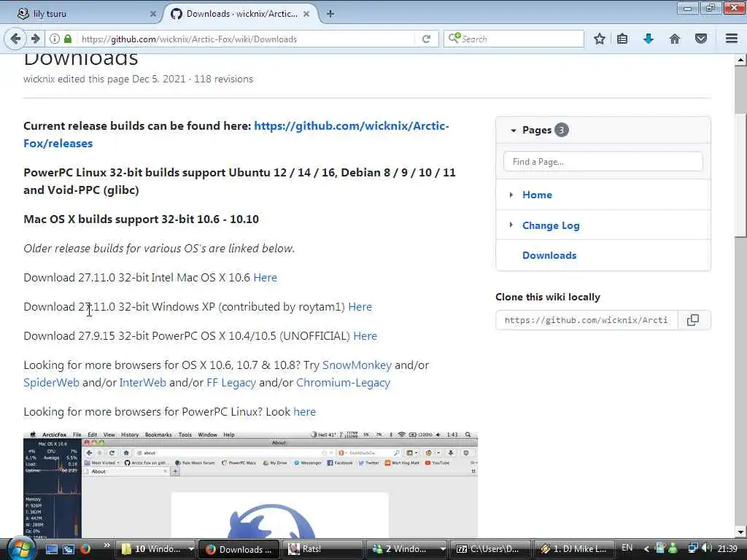Go back to the previous page
The image size is (747, 560).
pos(15,39)
